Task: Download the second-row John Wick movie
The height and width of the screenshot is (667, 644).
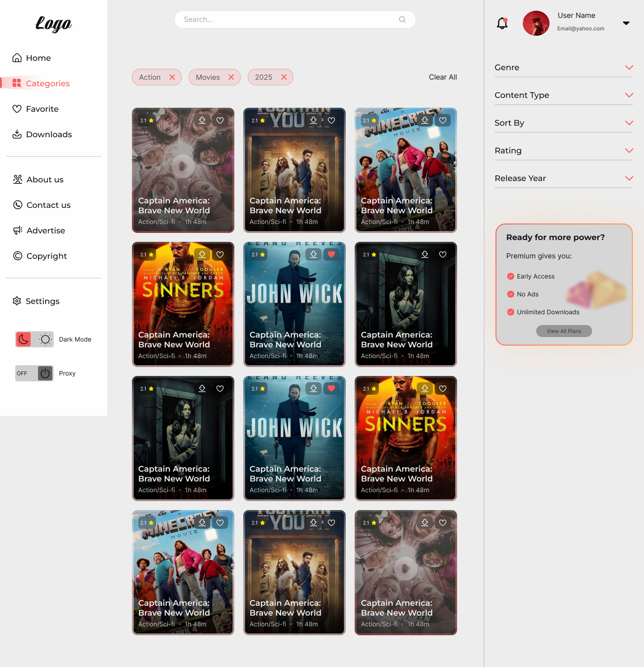Action: (x=314, y=254)
